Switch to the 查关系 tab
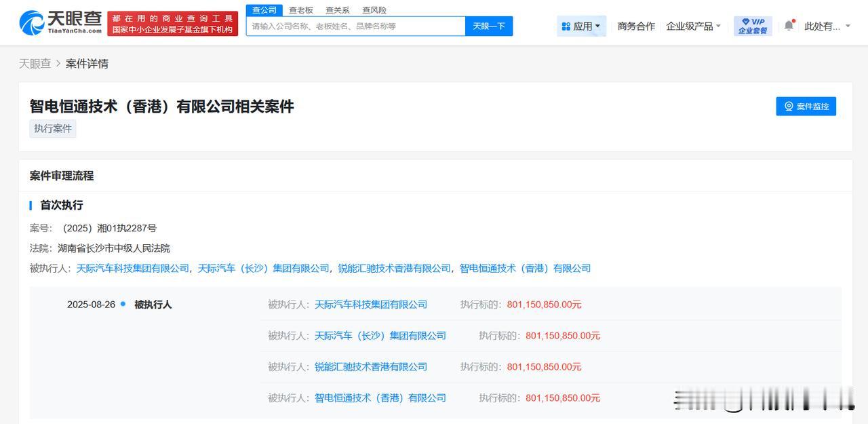 pyautogui.click(x=337, y=10)
